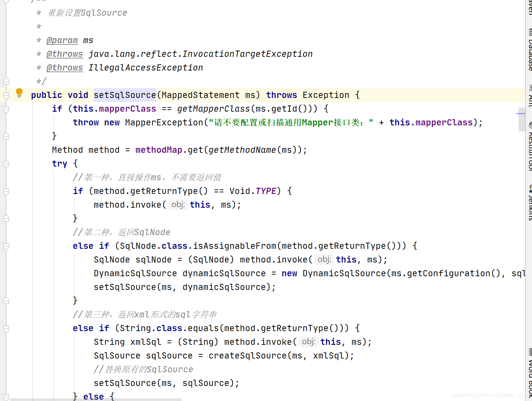The image size is (532, 401).
Task: Click getMapperClass call in if condition
Action: [213, 109]
